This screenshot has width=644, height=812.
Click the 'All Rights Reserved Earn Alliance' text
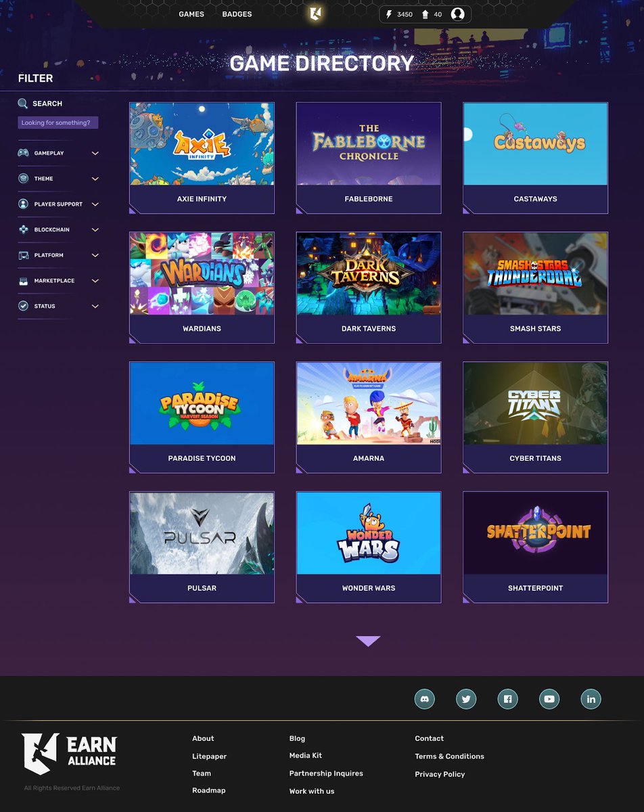[x=72, y=788]
